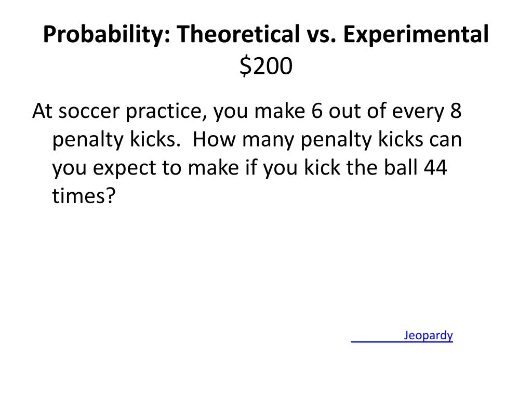The width and height of the screenshot is (532, 399).
Task: Click the number 6 in the question
Action: tap(316, 111)
